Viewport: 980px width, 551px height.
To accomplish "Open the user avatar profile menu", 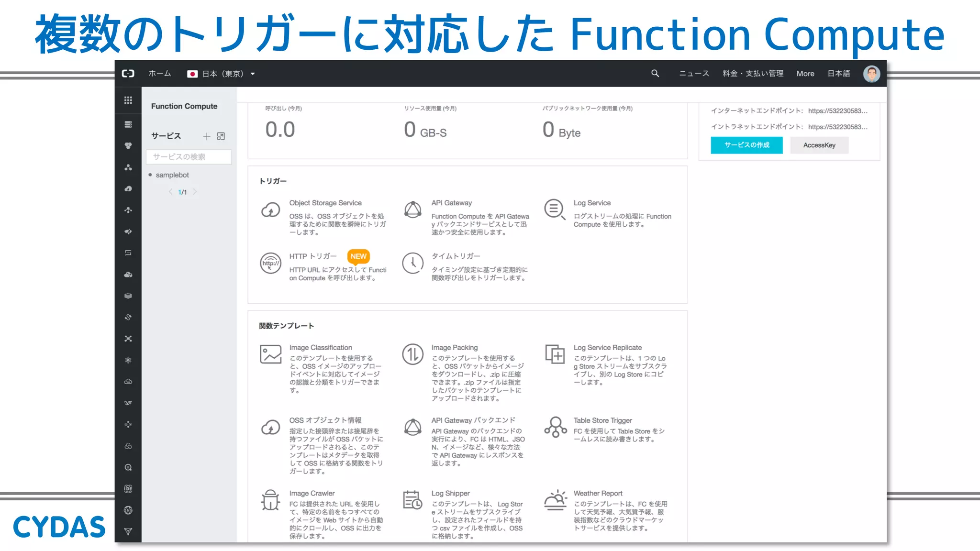I will point(871,74).
